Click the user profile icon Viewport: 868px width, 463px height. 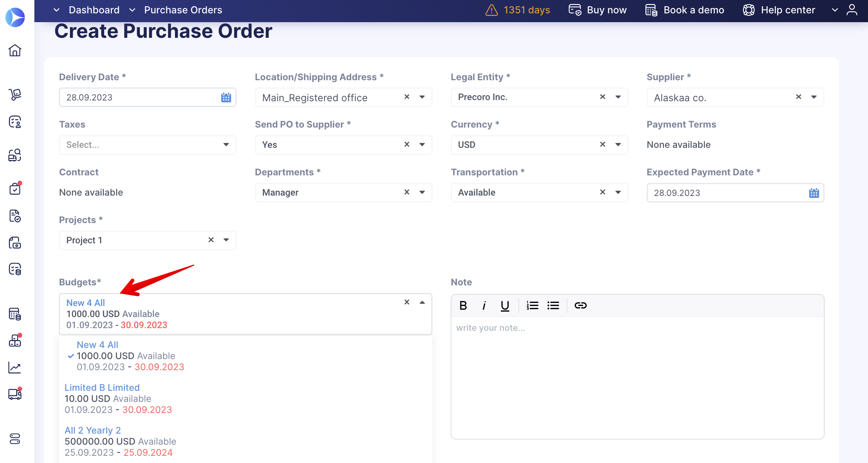[852, 10]
